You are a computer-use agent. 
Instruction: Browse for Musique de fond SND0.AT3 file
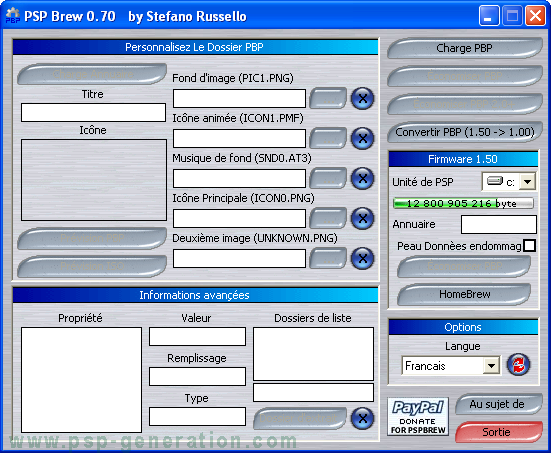click(x=328, y=179)
